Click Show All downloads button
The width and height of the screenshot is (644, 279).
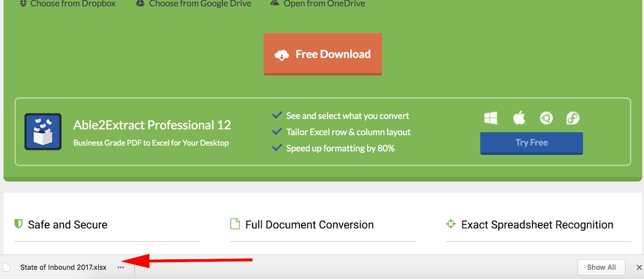pos(601,267)
